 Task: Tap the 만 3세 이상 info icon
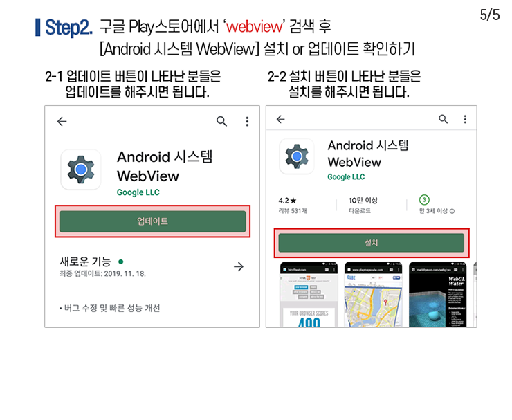point(452,211)
